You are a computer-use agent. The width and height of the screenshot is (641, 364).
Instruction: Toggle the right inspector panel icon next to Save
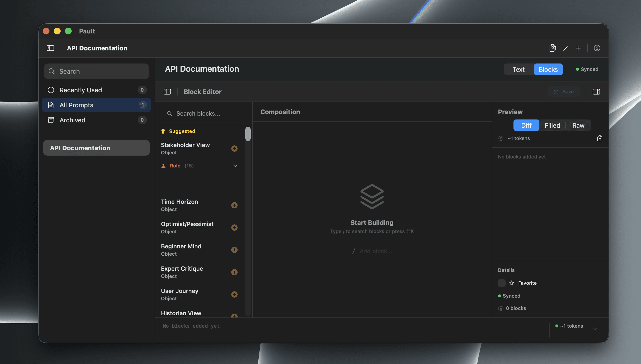[x=596, y=92]
